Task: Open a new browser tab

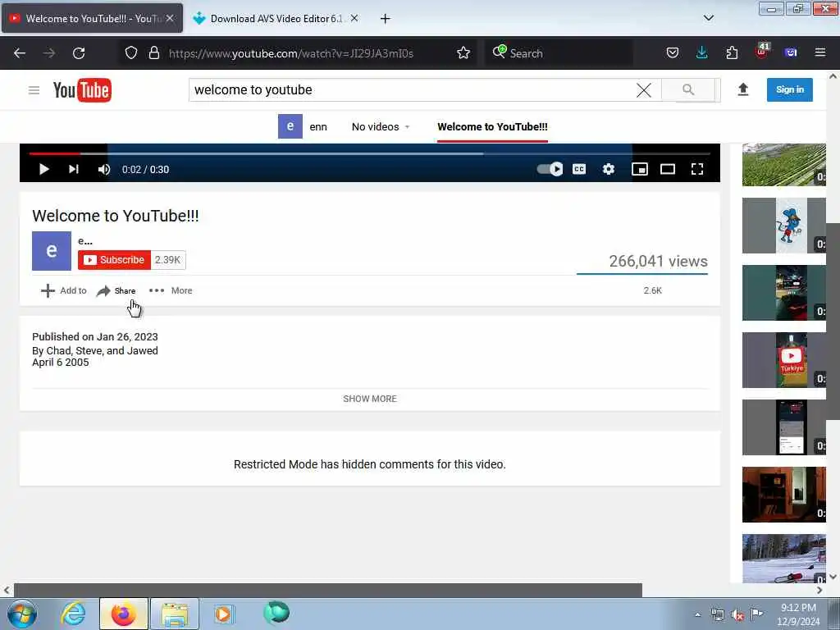Action: (x=386, y=19)
